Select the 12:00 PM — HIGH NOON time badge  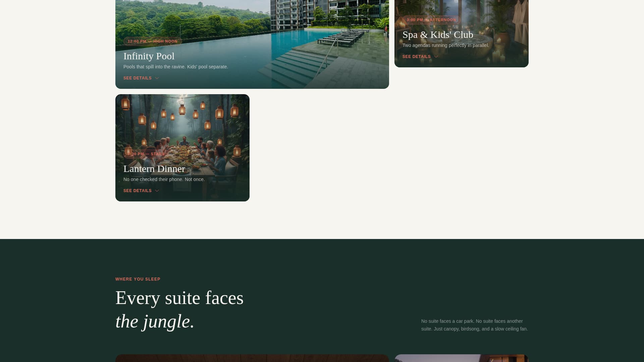[152, 41]
